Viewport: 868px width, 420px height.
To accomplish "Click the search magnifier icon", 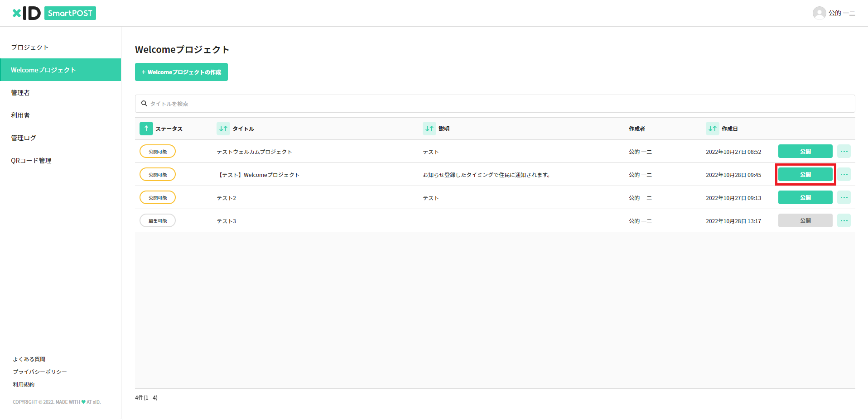I will [x=144, y=104].
